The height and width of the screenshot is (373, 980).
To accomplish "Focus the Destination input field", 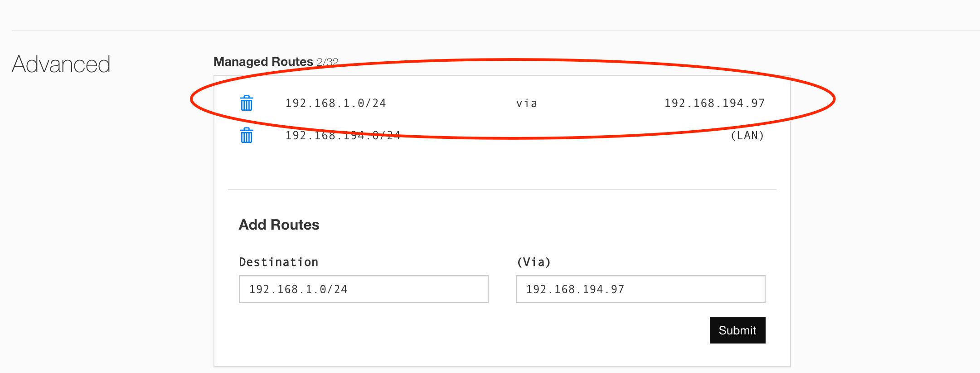I will tap(364, 289).
